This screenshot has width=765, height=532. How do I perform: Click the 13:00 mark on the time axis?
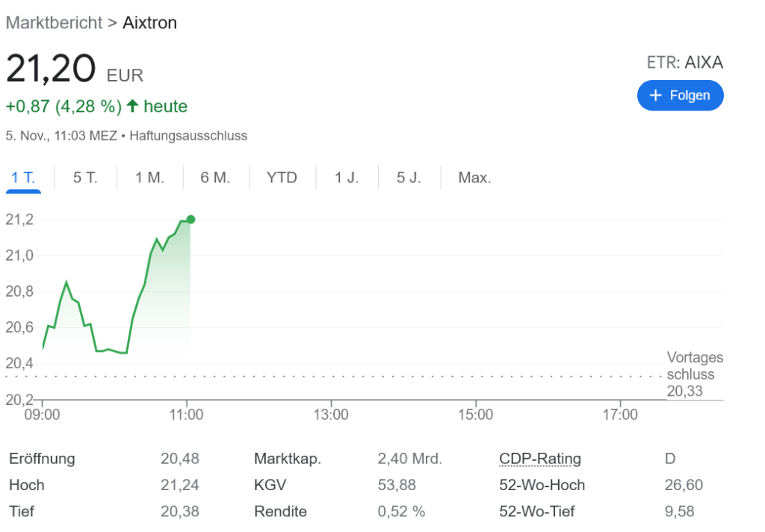(x=331, y=415)
